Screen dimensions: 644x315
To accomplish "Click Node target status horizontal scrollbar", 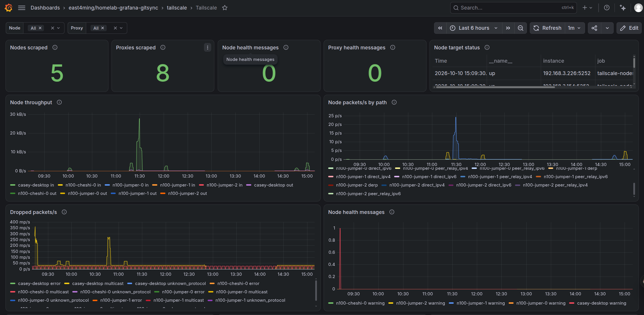I will click(495, 87).
